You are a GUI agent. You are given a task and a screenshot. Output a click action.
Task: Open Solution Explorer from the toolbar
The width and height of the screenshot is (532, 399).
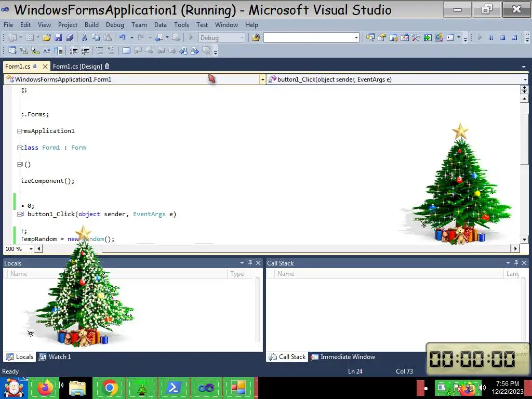(x=370, y=37)
